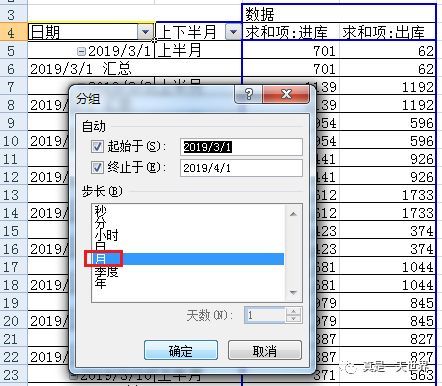Click the 天数 spinner up arrow
The image size is (442, 386).
[294, 311]
